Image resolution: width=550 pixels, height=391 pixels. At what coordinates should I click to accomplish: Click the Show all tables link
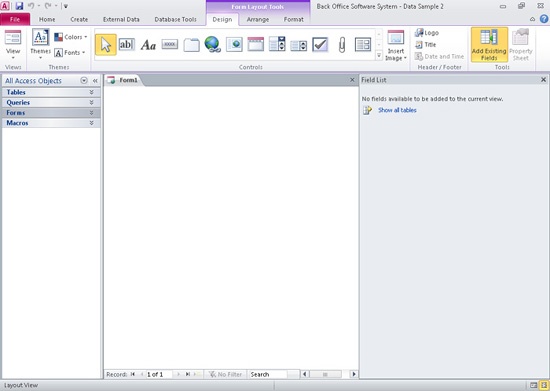pyautogui.click(x=397, y=110)
